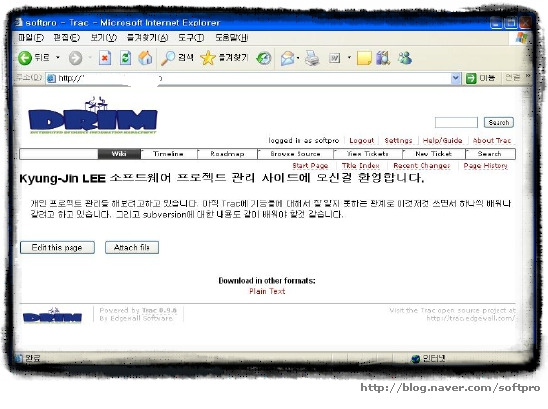This screenshot has height=409, width=548.
Task: Open the Recent Changes link
Action: (422, 166)
